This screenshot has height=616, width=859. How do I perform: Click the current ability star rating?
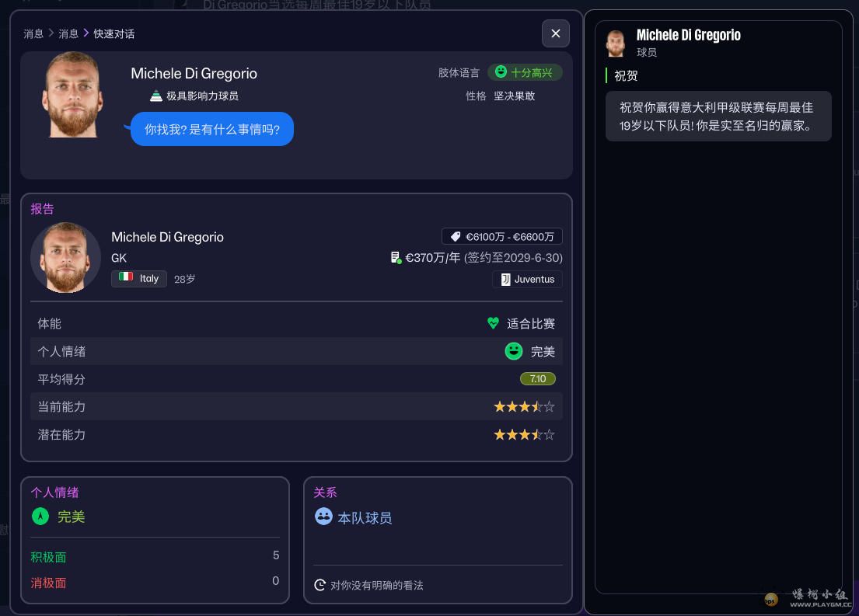pos(524,407)
